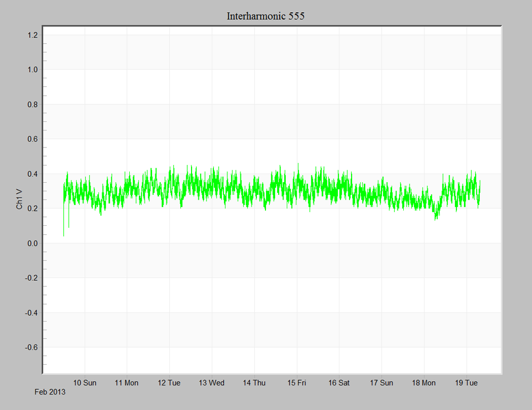Click the 14 Thu date label
Image resolution: width=532 pixels, height=410 pixels.
(254, 383)
